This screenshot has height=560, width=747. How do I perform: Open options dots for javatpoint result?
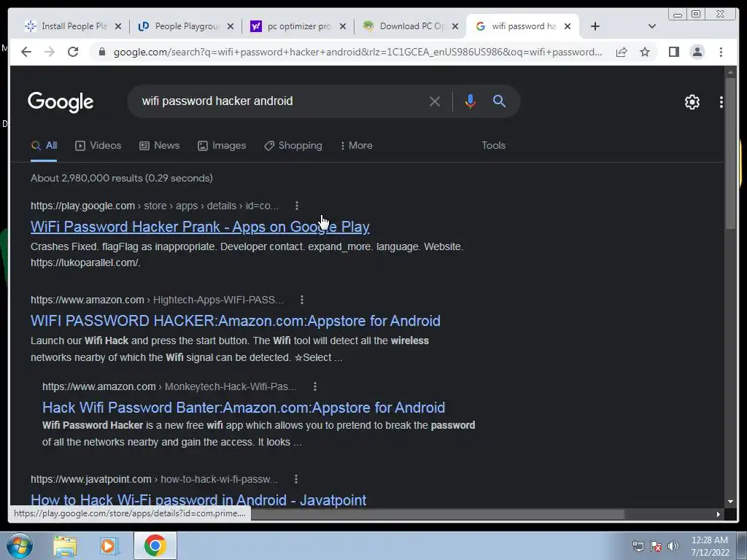[296, 479]
